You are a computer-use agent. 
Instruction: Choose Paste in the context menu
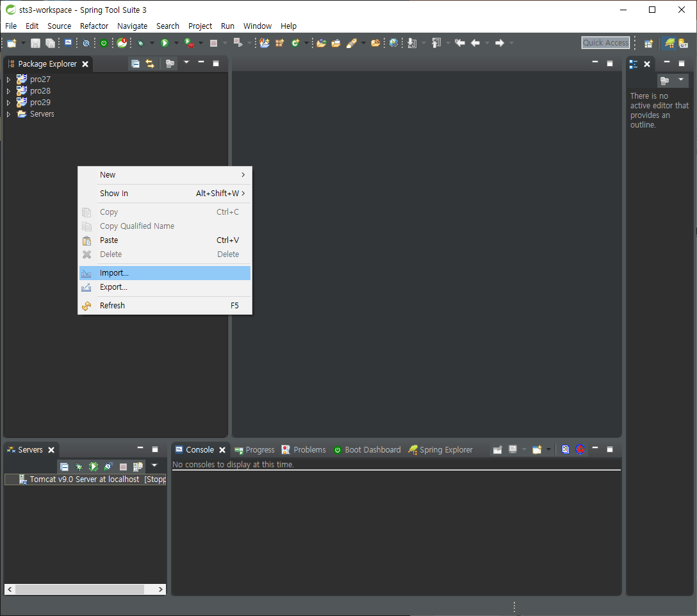pos(165,240)
